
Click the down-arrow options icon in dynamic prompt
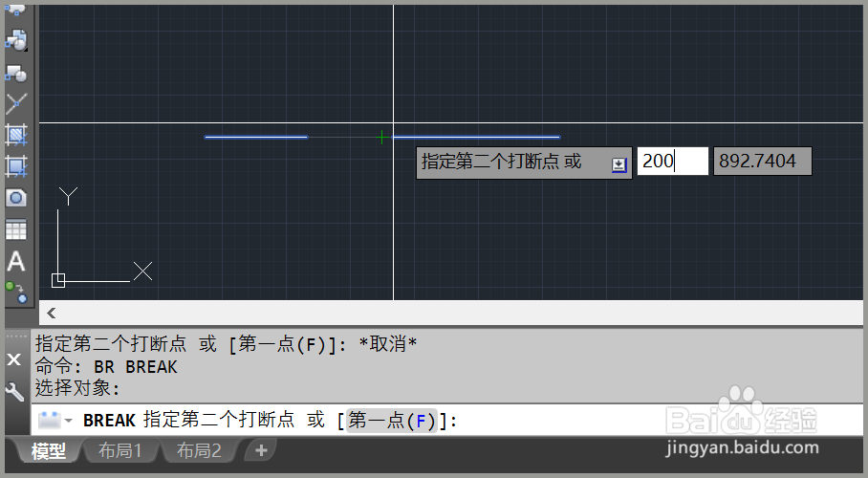618,164
